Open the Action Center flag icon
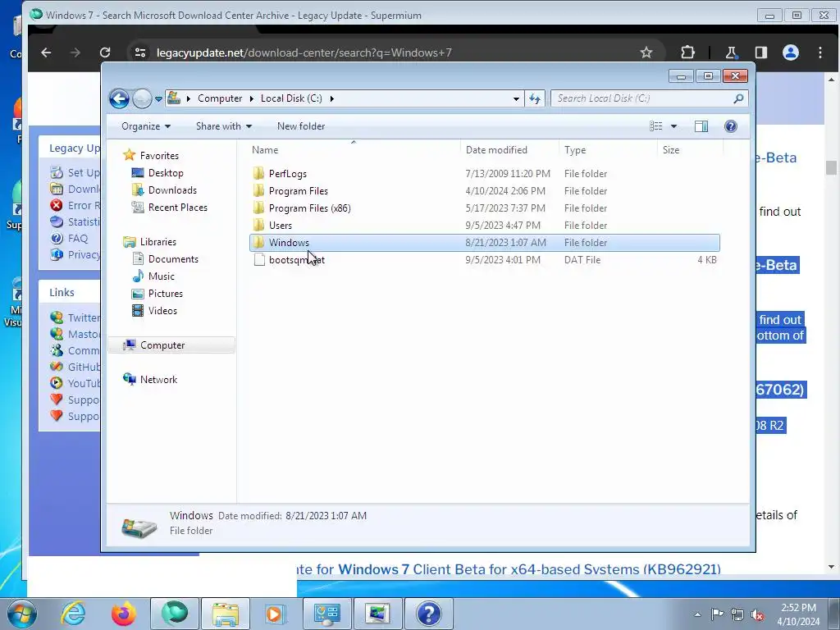Viewport: 840px width, 630px height. [x=717, y=614]
